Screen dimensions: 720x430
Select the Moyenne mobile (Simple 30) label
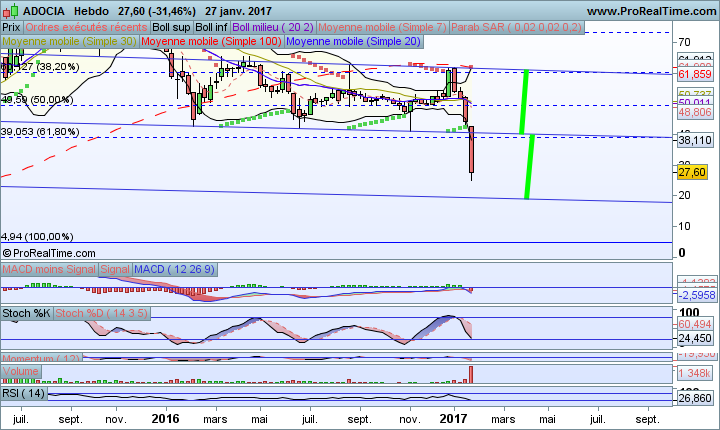69,41
